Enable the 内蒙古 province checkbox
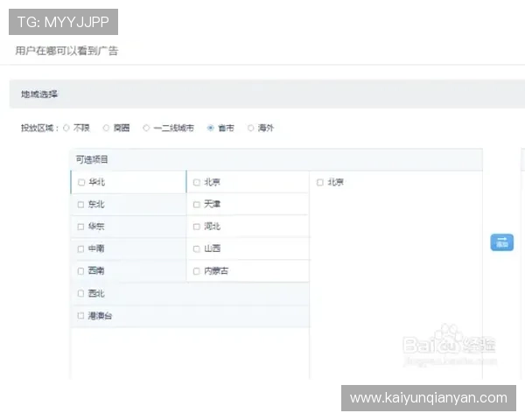525x420 pixels. (x=197, y=271)
